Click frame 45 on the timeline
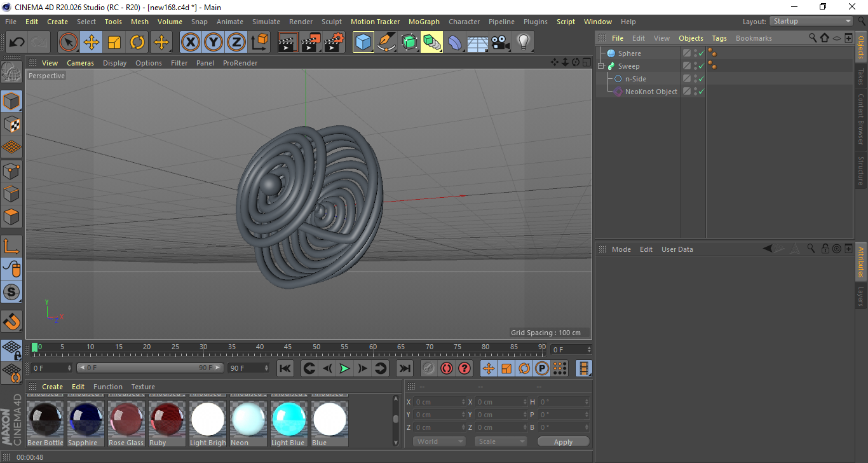 pos(288,348)
